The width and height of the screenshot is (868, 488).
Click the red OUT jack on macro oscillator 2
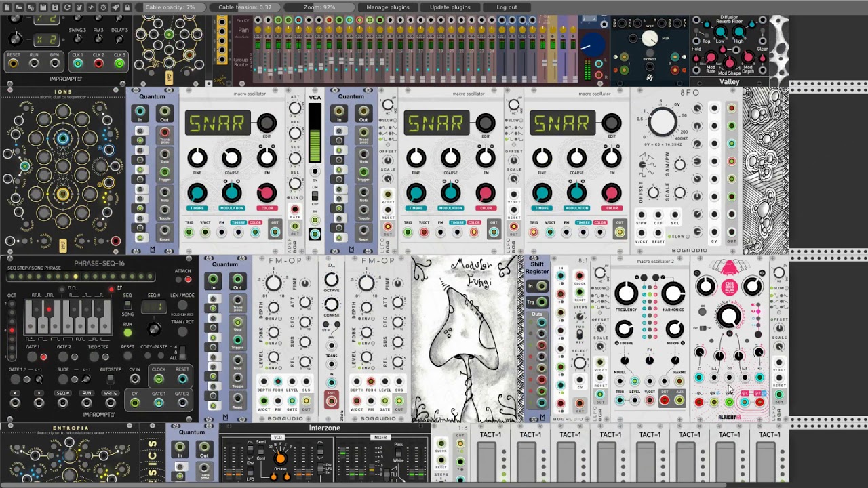coord(665,401)
